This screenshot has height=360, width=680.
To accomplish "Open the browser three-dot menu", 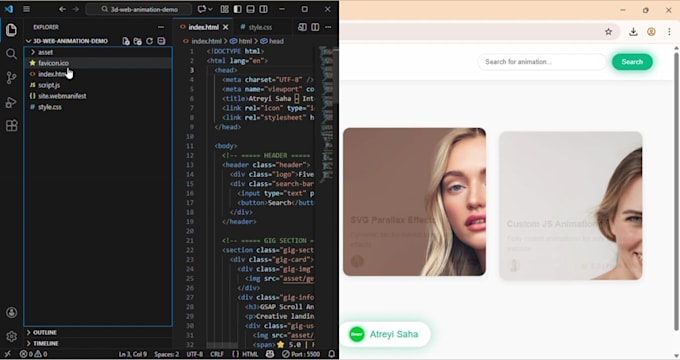I will click(x=669, y=32).
